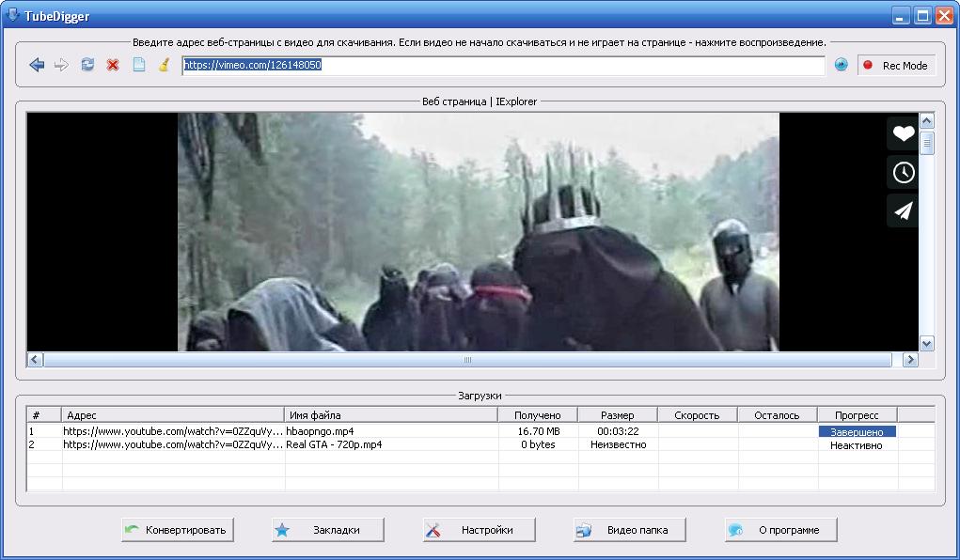Open Закладки bookmarks

(x=328, y=530)
